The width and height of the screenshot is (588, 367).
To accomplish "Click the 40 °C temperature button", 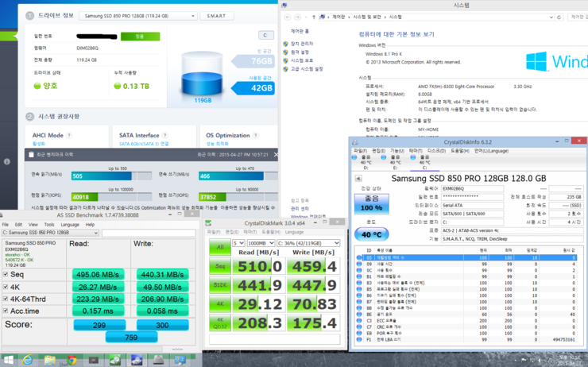I will coord(372,234).
